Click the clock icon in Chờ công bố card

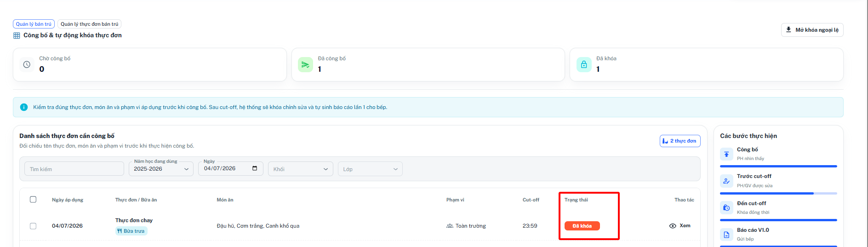click(27, 64)
